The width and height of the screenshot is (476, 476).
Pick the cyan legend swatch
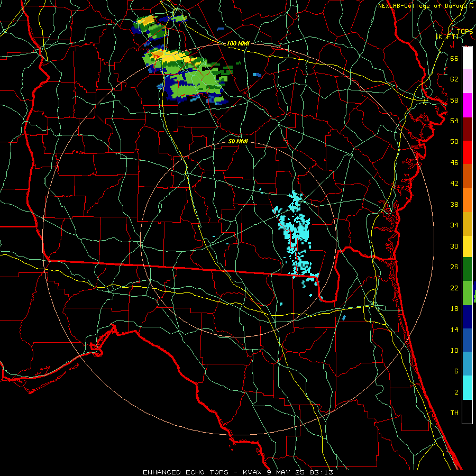pyautogui.click(x=467, y=388)
